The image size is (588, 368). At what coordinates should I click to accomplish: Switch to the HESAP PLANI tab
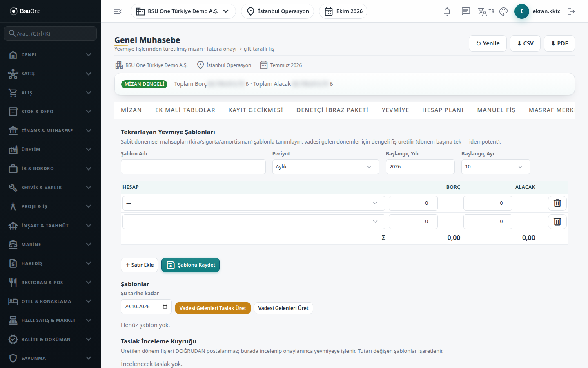[x=443, y=110]
